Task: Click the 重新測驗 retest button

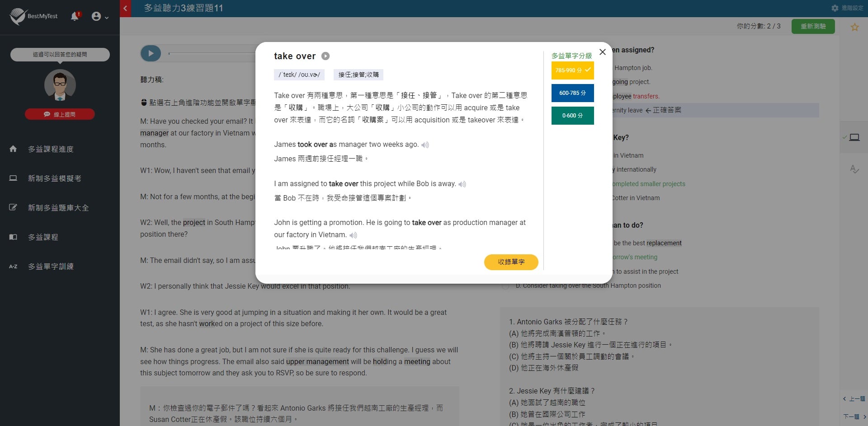Action: click(813, 26)
